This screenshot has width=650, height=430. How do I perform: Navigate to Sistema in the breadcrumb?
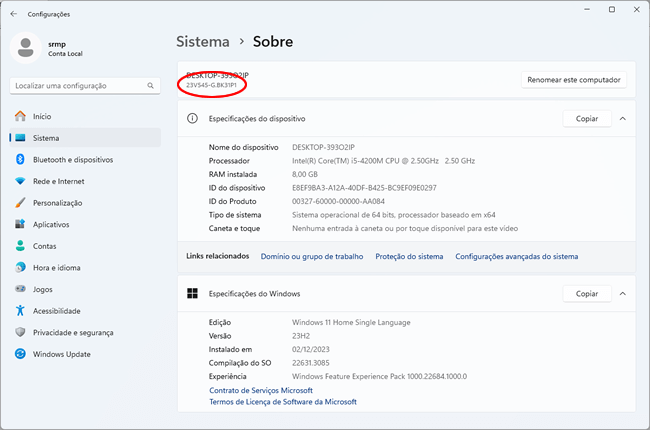(x=203, y=41)
